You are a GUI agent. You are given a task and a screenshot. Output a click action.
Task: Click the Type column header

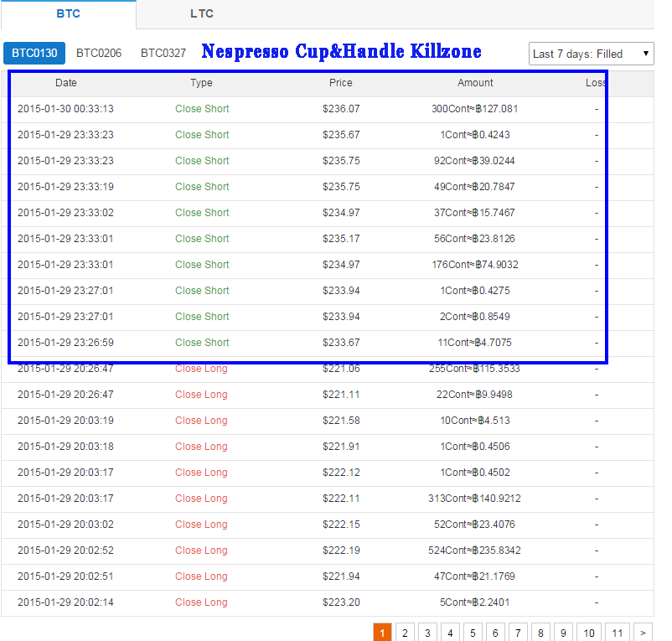201,83
